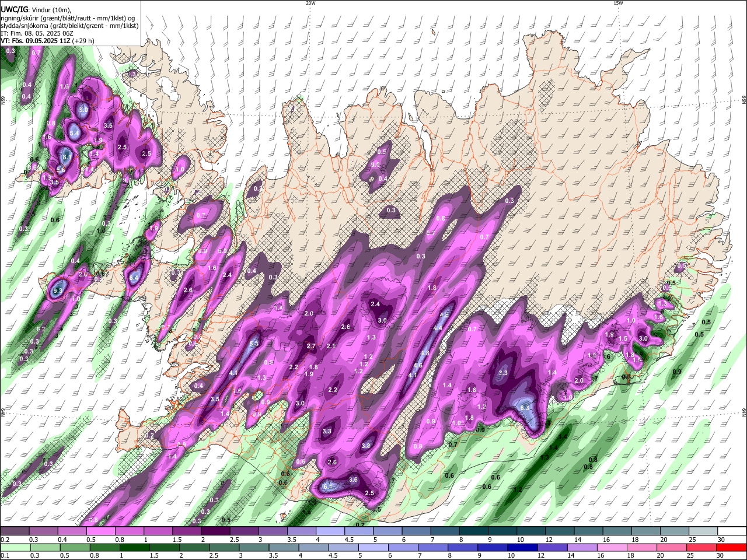The image size is (747, 560).
Task: Click the 6.3 value near the southeast coast
Action: click(x=525, y=407)
